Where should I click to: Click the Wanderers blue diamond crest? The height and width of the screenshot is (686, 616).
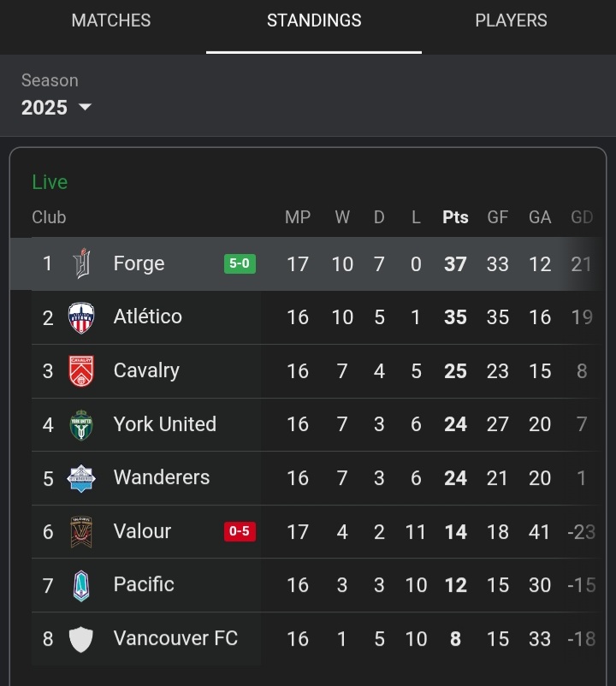pyautogui.click(x=81, y=478)
